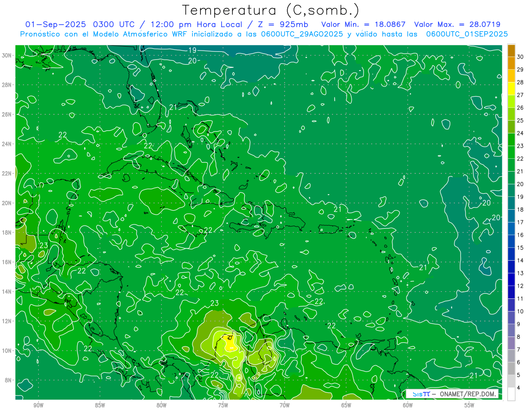Click the '30' label on the color scale

pyautogui.click(x=520, y=57)
